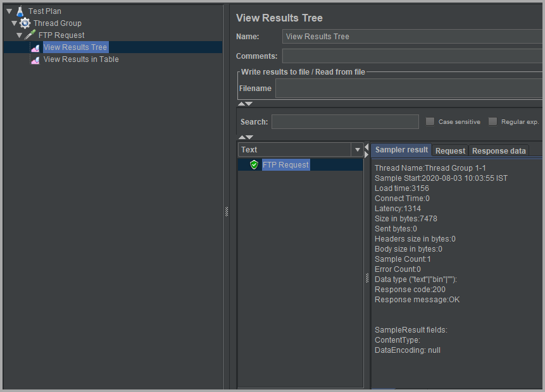Screen dimensions: 545x392
Task: Click the View Results in Table icon
Action: pos(35,59)
